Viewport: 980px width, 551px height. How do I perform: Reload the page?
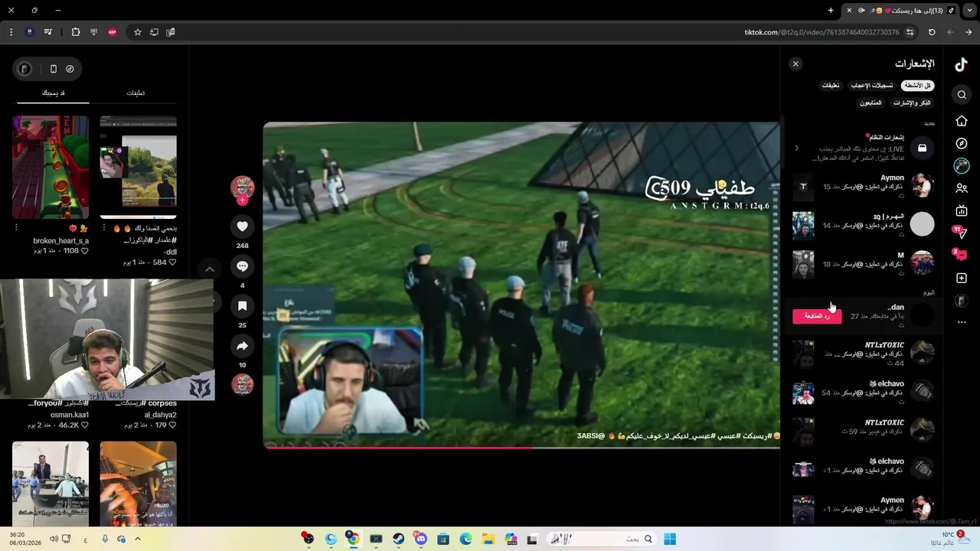pyautogui.click(x=932, y=32)
